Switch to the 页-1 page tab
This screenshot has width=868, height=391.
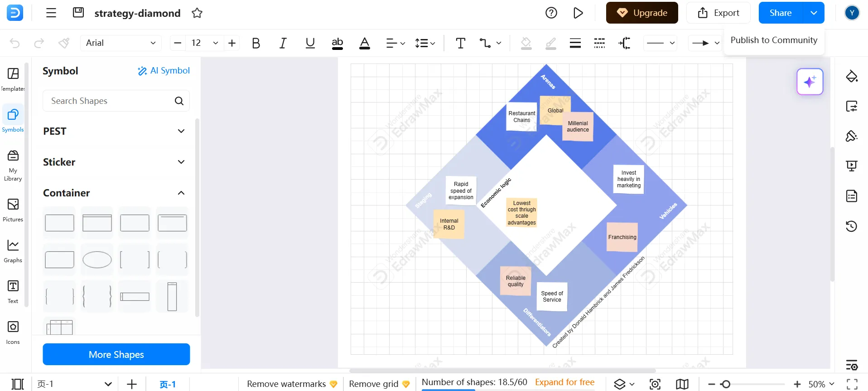(x=168, y=384)
